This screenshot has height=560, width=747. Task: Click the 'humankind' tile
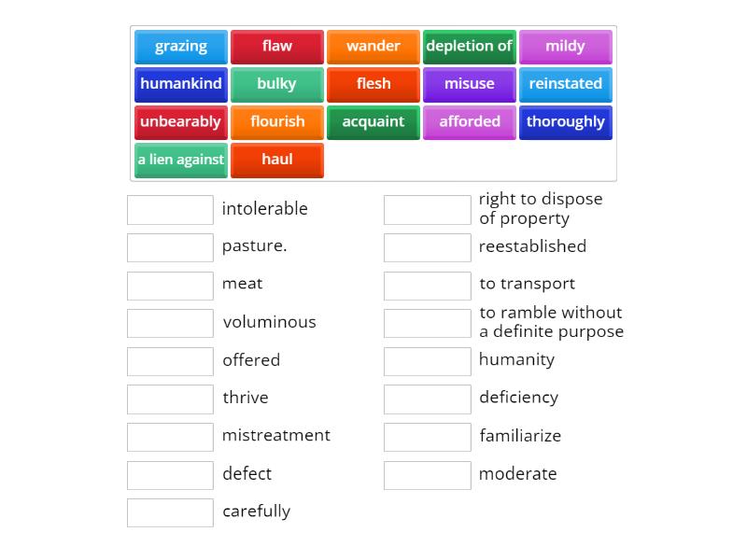[180, 84]
